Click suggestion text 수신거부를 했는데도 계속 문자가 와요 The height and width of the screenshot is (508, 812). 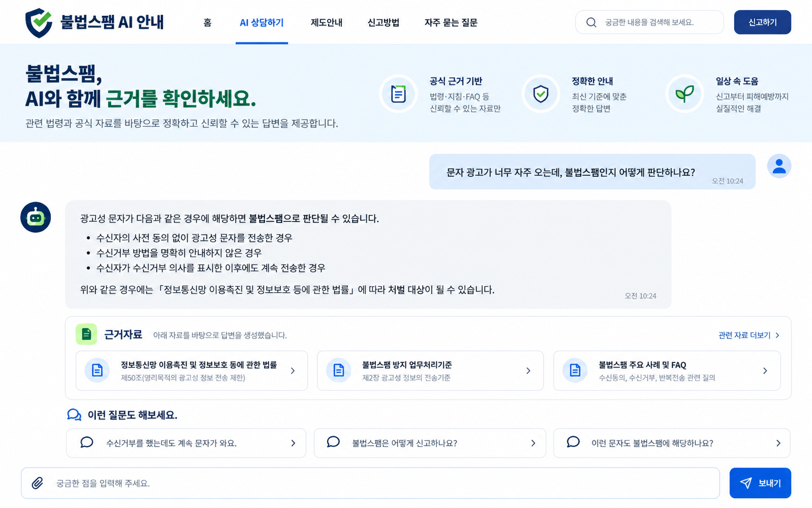click(x=171, y=443)
